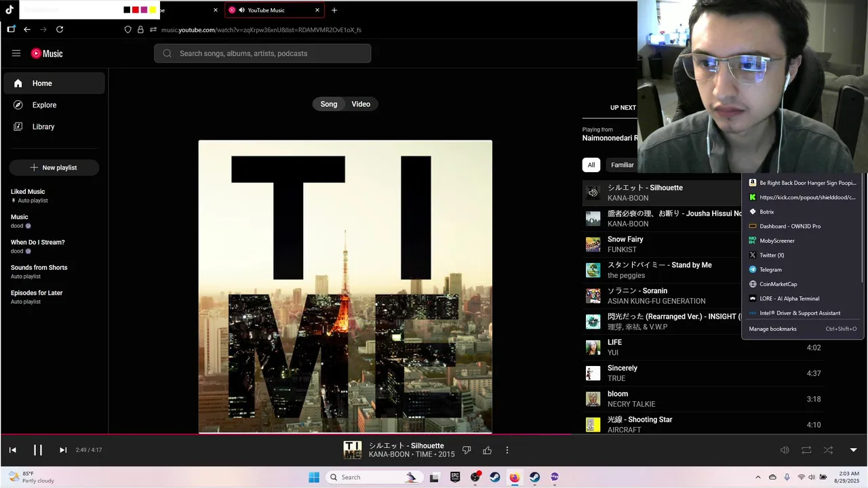
Task: Open Explore in sidebar
Action: (x=54, y=105)
